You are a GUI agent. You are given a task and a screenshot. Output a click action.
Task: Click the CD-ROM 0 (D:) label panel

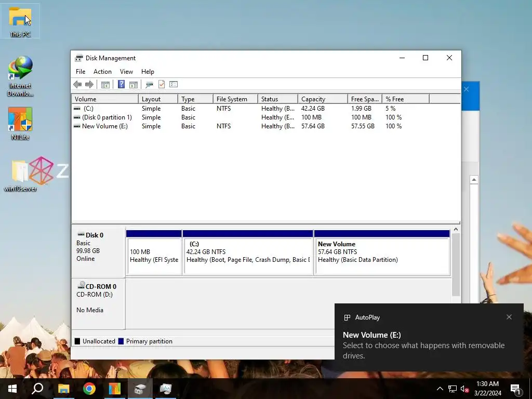click(98, 303)
